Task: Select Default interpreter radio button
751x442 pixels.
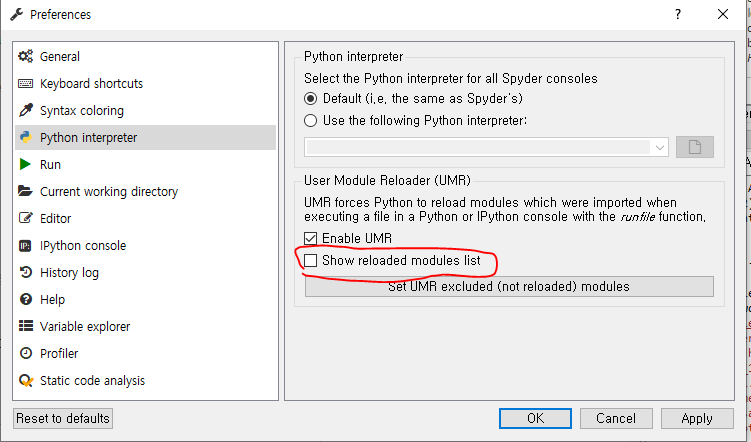Action: 312,99
